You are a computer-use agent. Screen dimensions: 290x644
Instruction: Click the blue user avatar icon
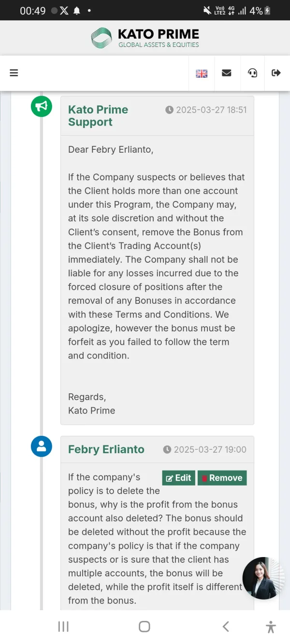point(42,446)
